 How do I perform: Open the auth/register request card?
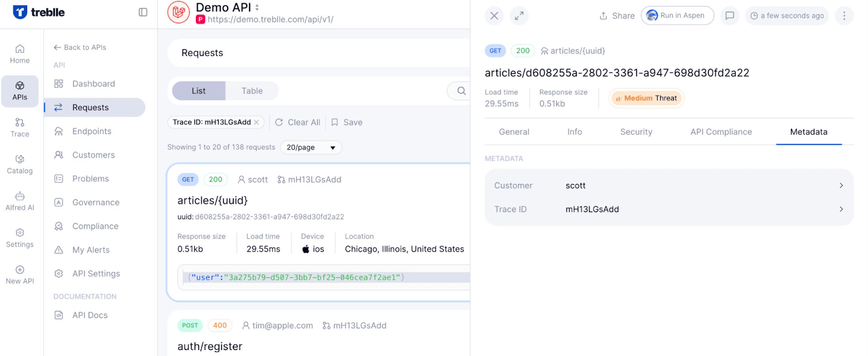click(319, 333)
